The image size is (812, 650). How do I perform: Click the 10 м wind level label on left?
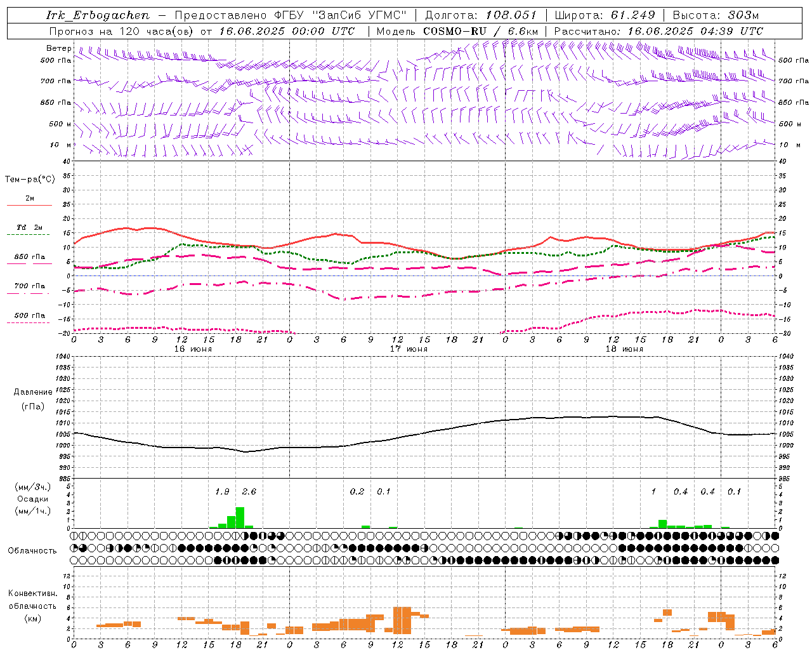(61, 145)
